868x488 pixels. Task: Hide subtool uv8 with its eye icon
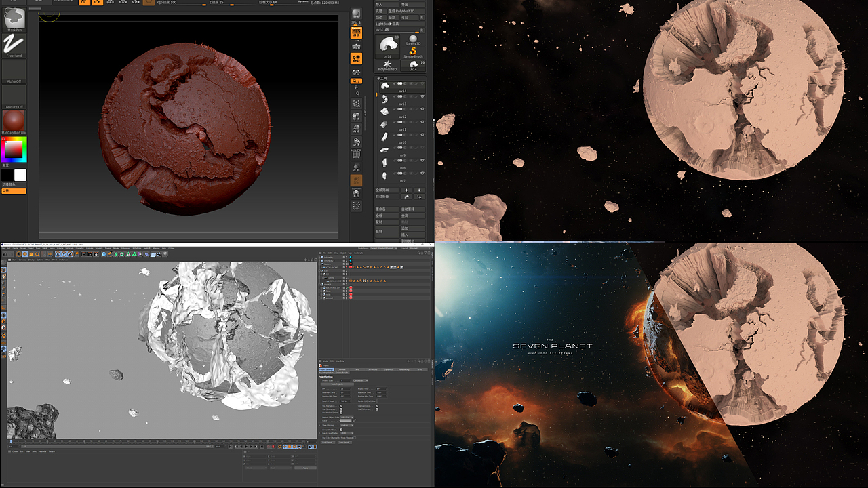(422, 160)
